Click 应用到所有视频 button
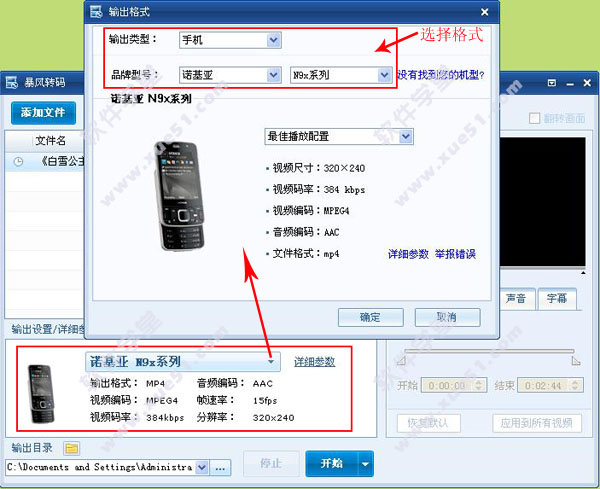 coord(537,423)
